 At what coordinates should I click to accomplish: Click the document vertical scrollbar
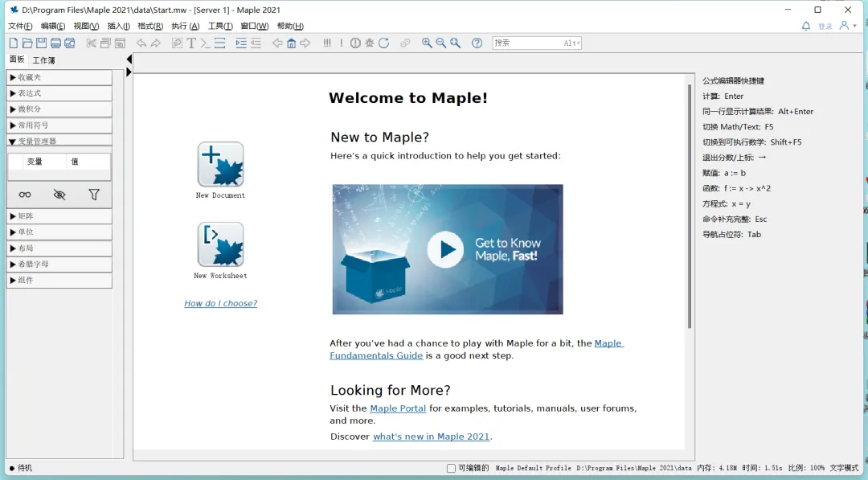pyautogui.click(x=690, y=206)
